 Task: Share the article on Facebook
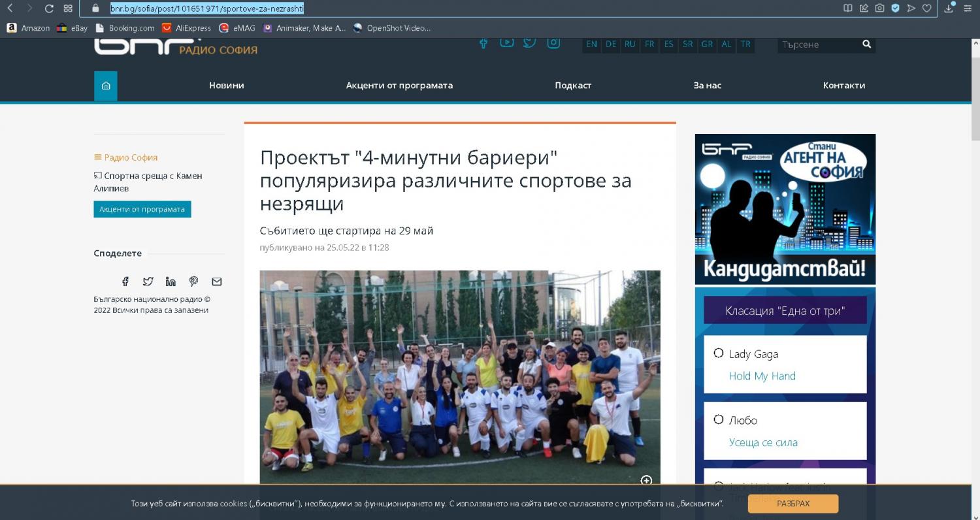coord(125,282)
